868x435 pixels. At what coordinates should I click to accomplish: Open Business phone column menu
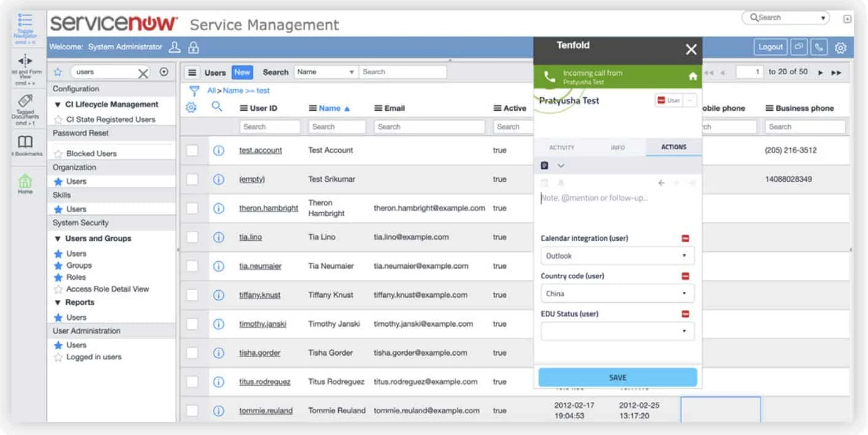pyautogui.click(x=769, y=108)
